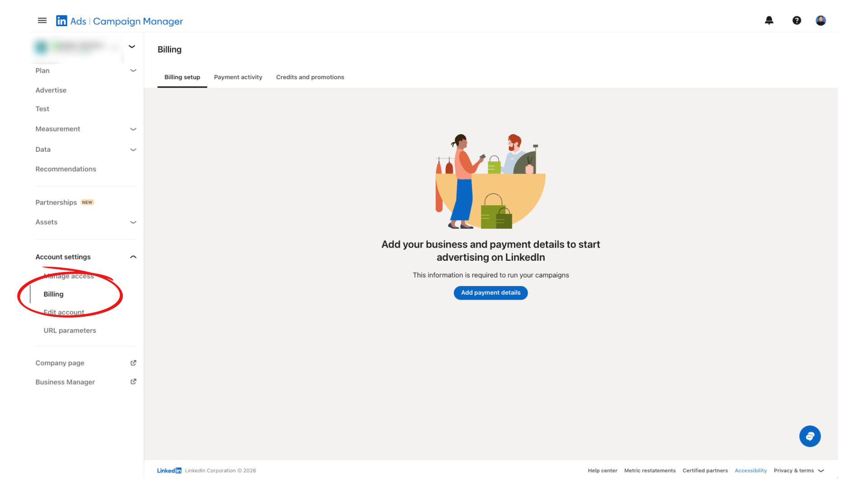Expand the Data section chevron
The image size is (868, 488).
point(133,150)
